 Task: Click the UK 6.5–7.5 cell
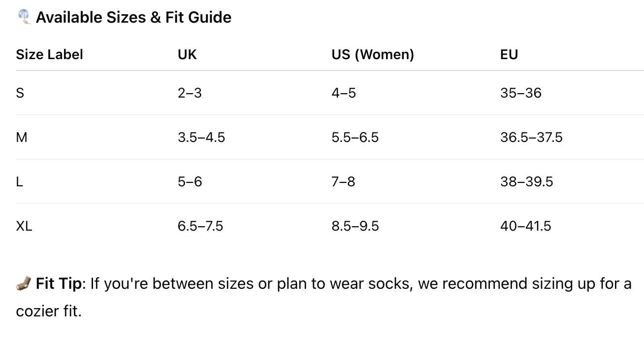click(x=200, y=226)
